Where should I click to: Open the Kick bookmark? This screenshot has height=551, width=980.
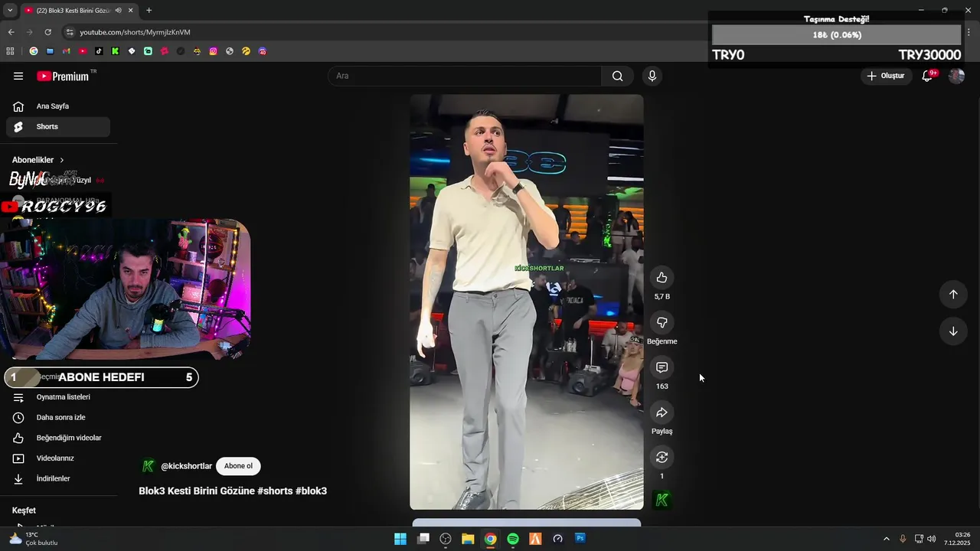116,51
